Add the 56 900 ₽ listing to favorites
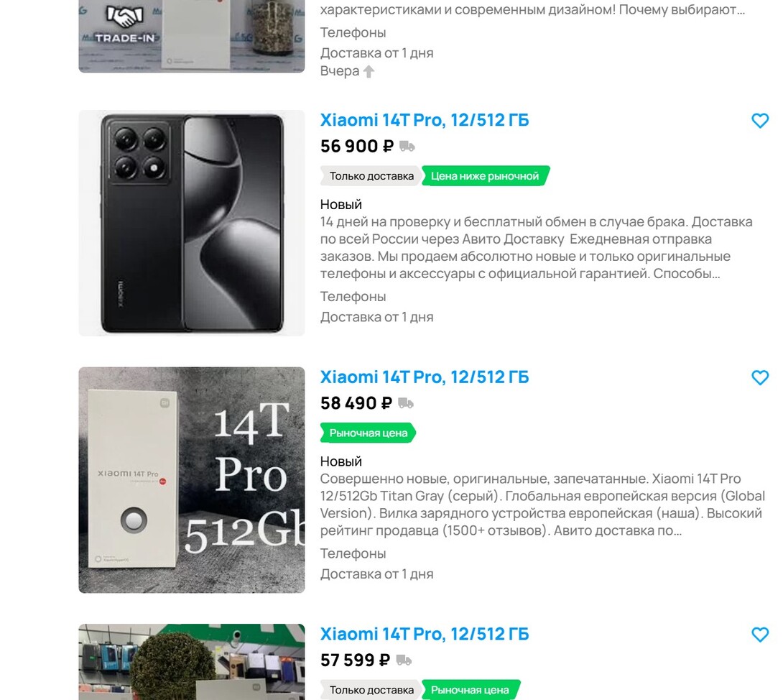The image size is (783, 700). 759,121
